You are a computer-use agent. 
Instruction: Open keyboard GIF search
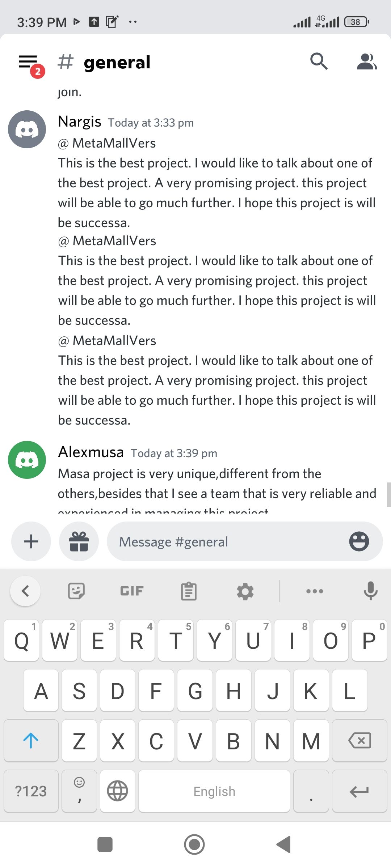click(x=132, y=591)
